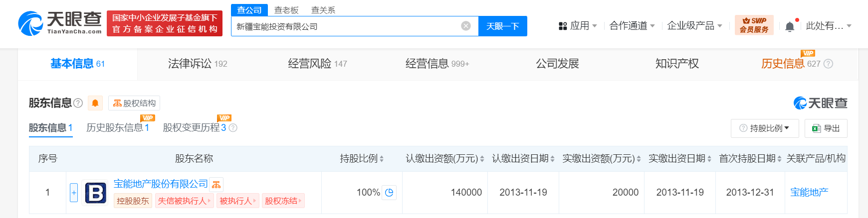Click the 股权冻结 tag
Screen dimensions: 868x218
(283, 201)
